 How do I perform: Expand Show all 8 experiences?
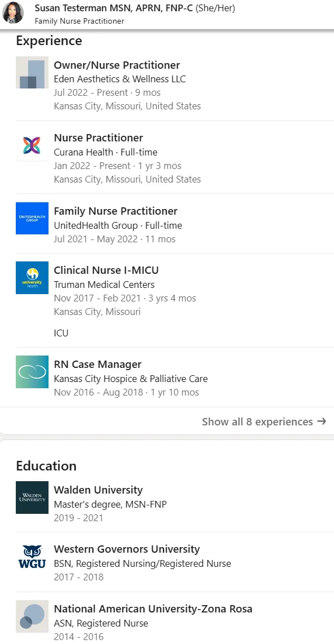tap(264, 421)
